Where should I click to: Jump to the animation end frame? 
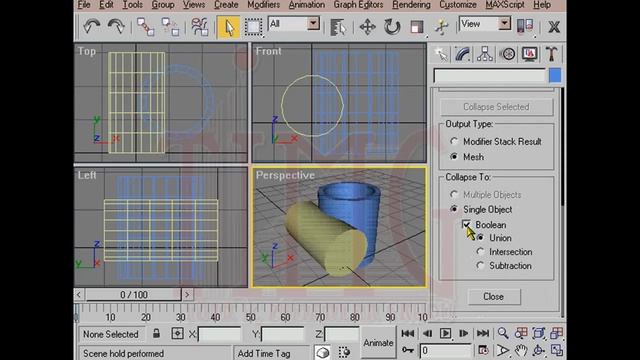click(x=483, y=333)
